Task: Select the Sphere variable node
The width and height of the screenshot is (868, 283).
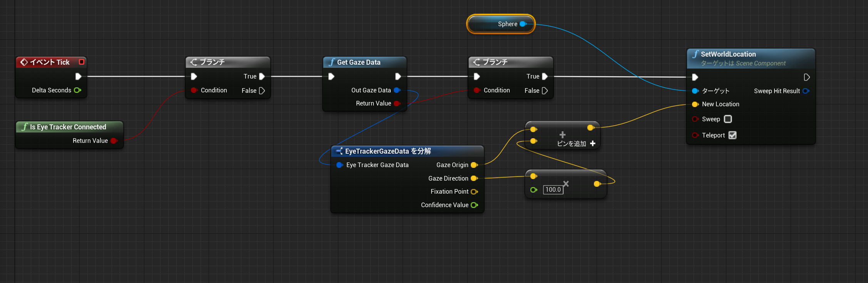Action: point(500,24)
